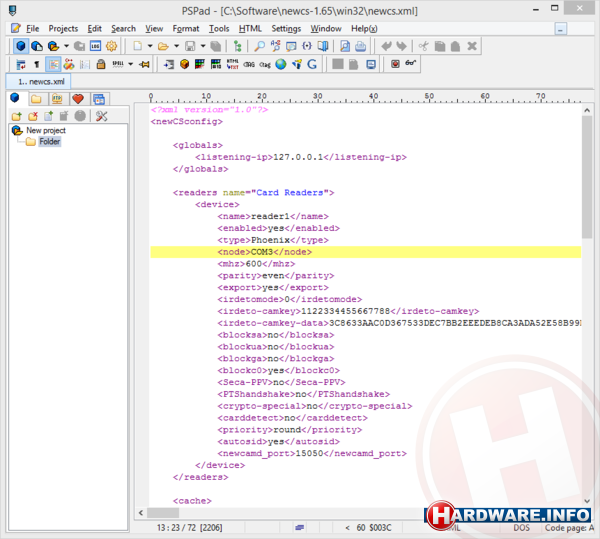
Task: Switch to the open windows list tab
Action: [99, 99]
